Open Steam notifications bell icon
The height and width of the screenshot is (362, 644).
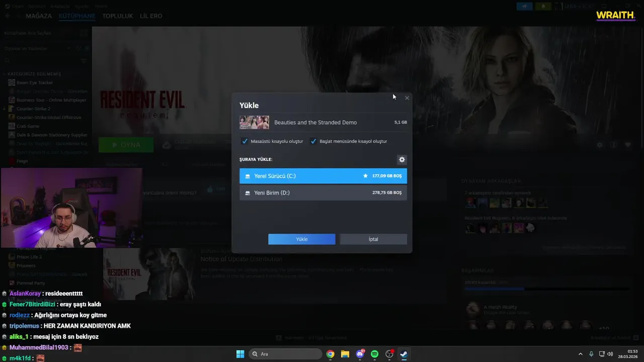tap(543, 7)
